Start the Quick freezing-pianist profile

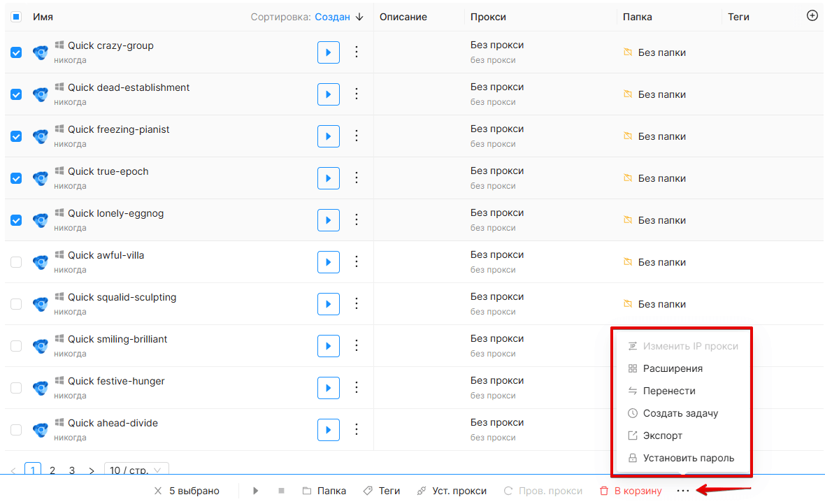click(329, 136)
